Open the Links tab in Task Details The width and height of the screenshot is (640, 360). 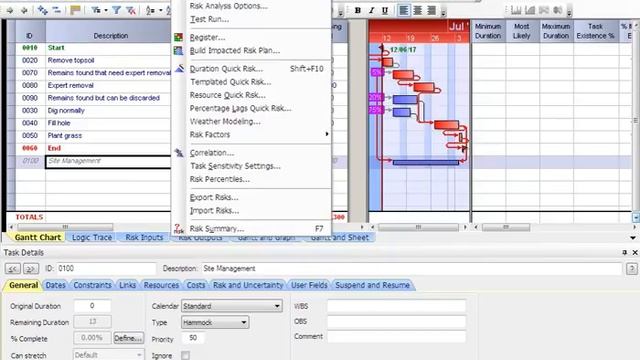[127, 285]
